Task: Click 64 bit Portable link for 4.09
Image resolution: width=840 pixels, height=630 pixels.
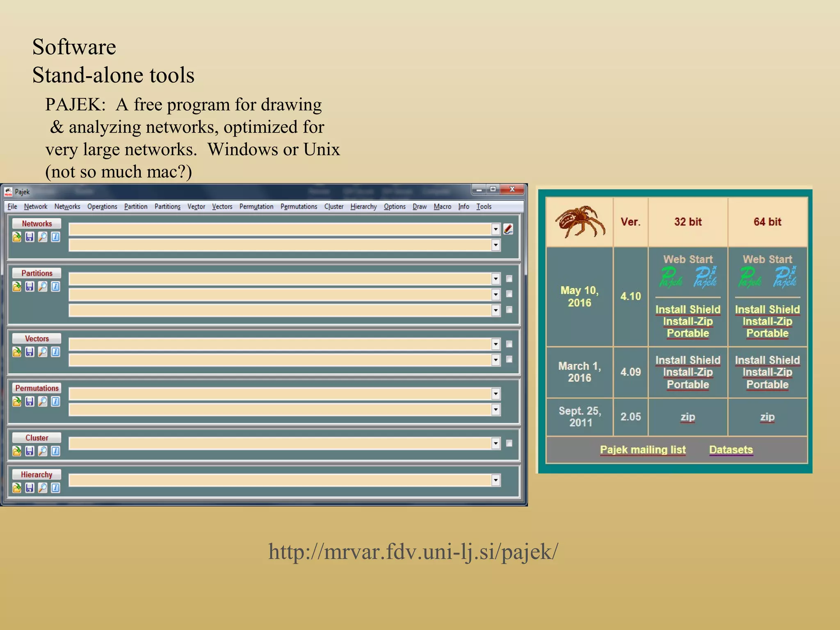Action: coord(767,384)
